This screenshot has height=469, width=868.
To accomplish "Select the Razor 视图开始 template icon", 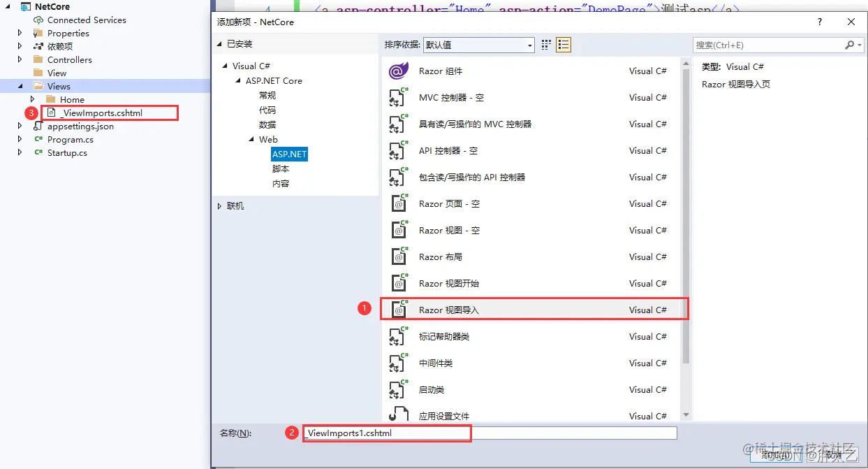I will 399,283.
